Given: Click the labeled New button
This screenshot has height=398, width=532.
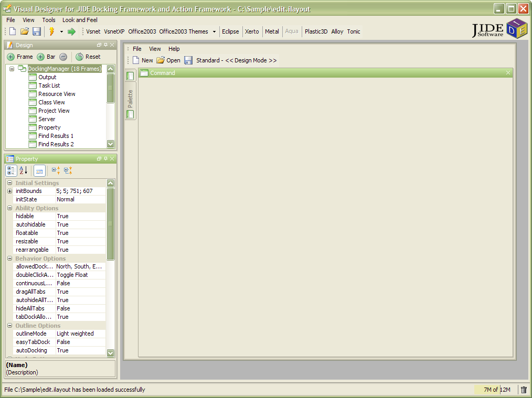Looking at the screenshot, I should pos(143,60).
